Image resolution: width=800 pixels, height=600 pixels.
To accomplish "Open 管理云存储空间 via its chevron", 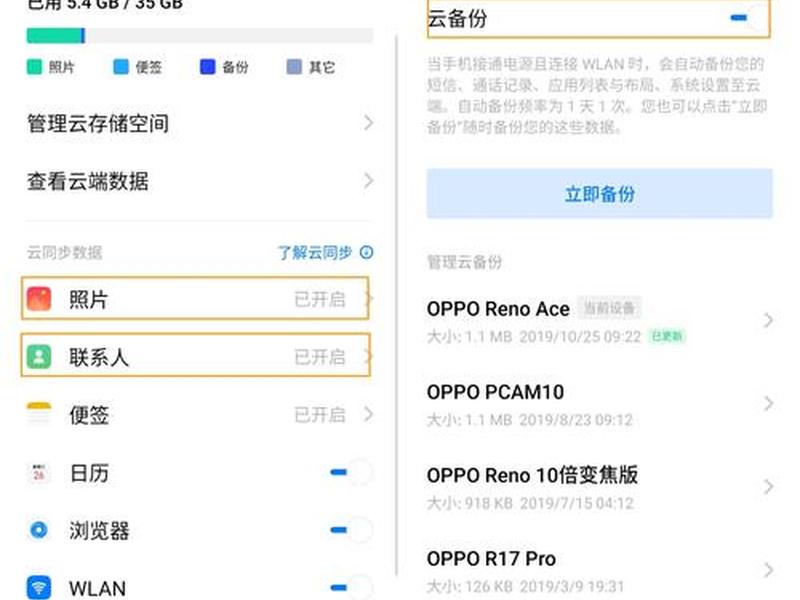I will (x=368, y=123).
